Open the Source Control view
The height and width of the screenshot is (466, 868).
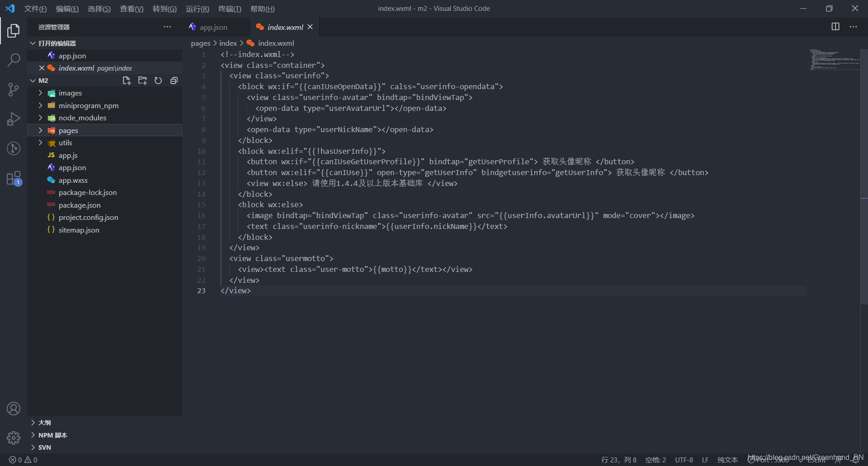pos(14,89)
